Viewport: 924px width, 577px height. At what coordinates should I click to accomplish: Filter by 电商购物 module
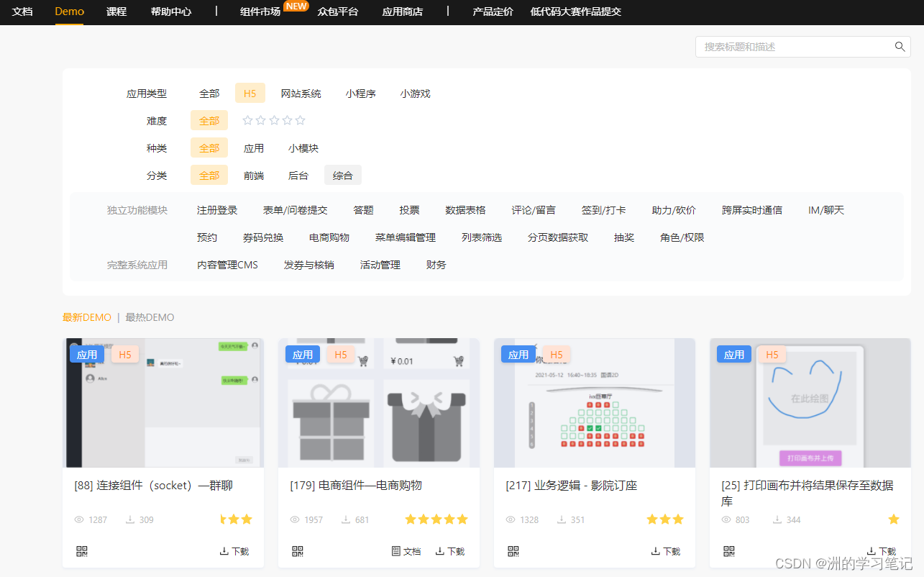click(329, 237)
